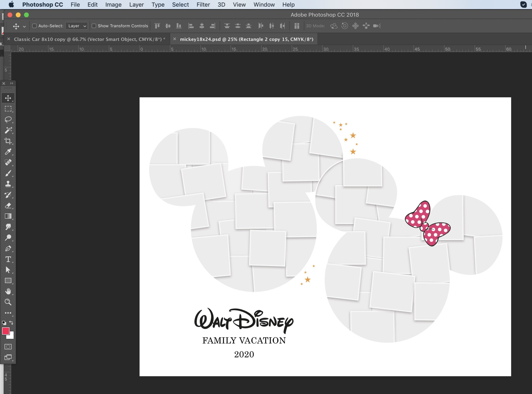Distribute vertical centers of layers
Viewport: 532px width, 394px height.
pyautogui.click(x=238, y=26)
